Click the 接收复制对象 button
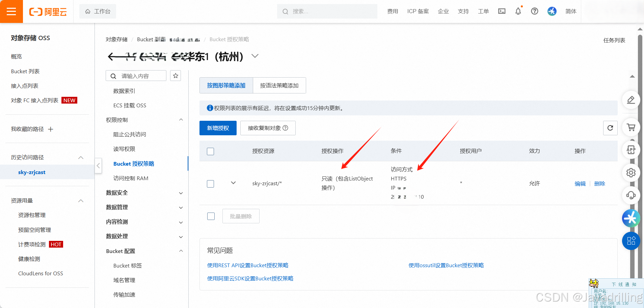 (x=268, y=128)
